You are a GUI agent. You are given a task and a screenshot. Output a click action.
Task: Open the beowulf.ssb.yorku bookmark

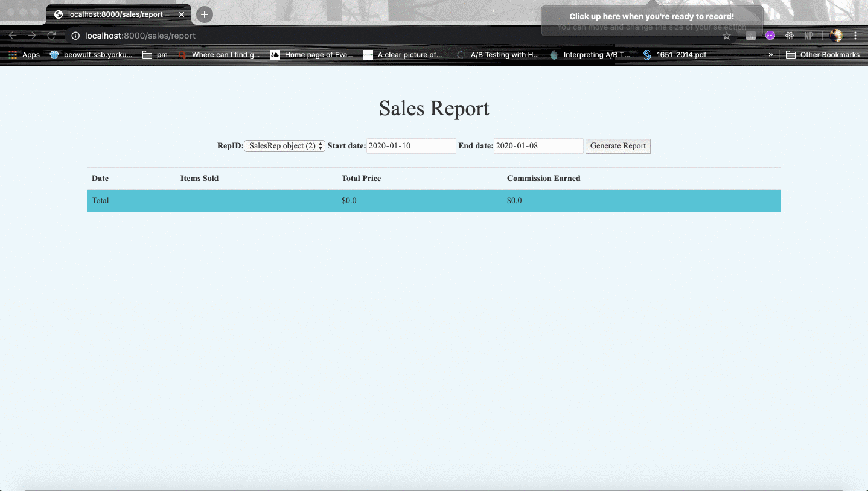91,55
